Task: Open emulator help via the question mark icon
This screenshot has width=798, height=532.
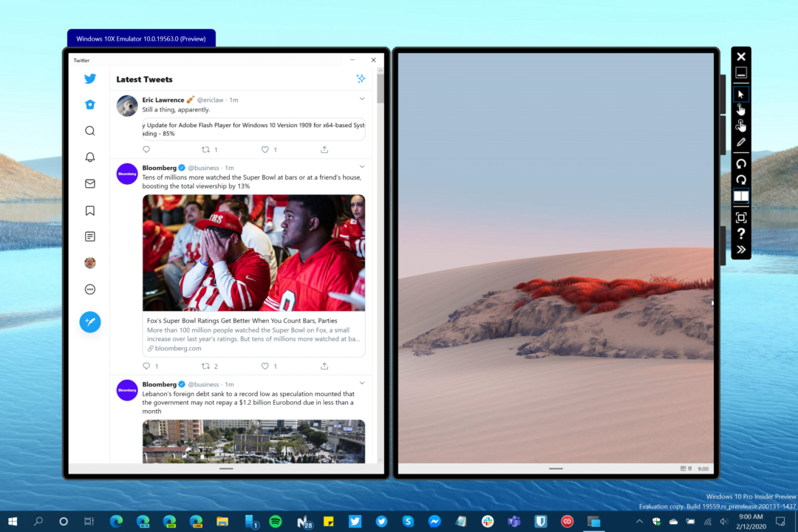Action: (741, 234)
